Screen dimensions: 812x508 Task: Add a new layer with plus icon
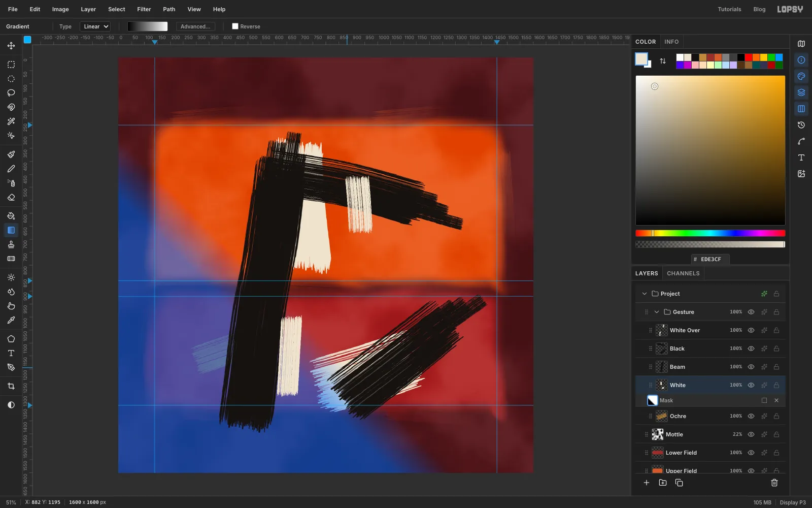(x=647, y=483)
